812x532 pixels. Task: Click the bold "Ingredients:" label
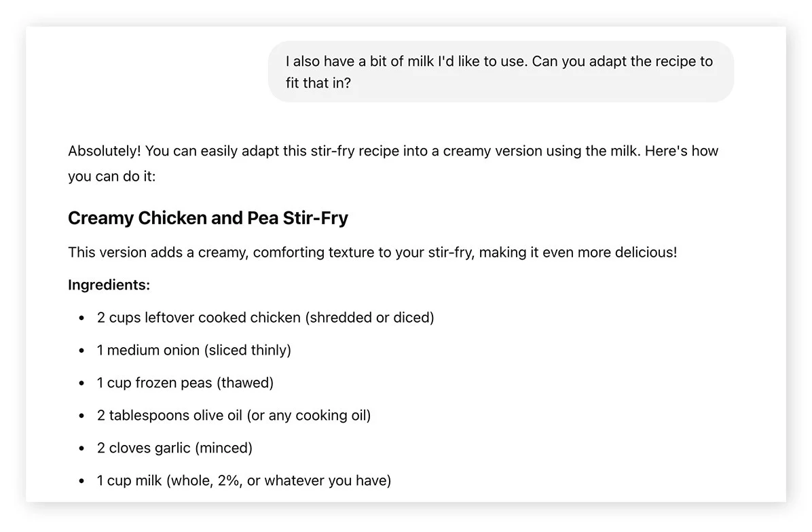click(109, 285)
